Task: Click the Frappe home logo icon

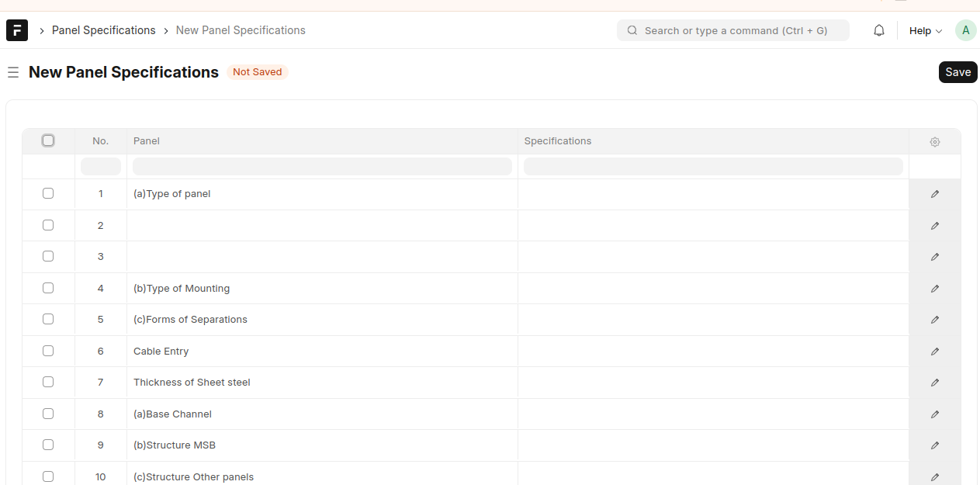Action: [17, 30]
